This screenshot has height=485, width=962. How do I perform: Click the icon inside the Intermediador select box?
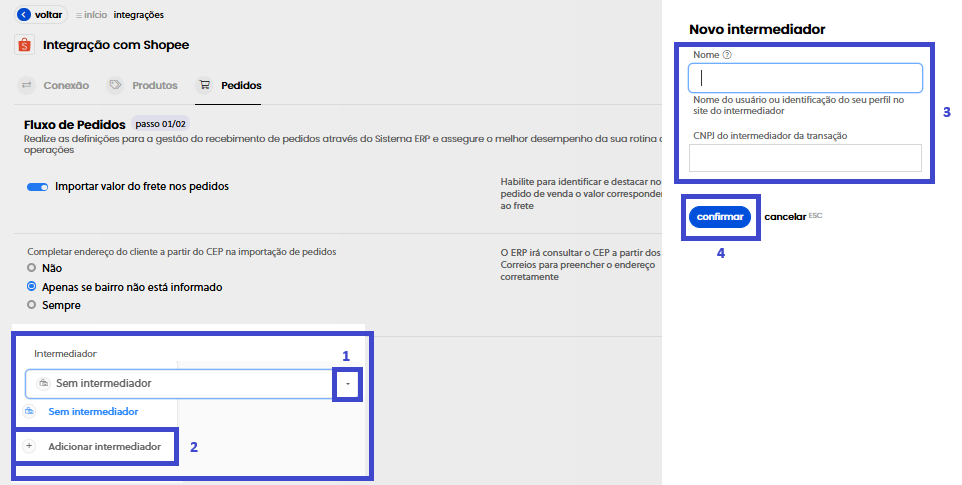pyautogui.click(x=43, y=383)
